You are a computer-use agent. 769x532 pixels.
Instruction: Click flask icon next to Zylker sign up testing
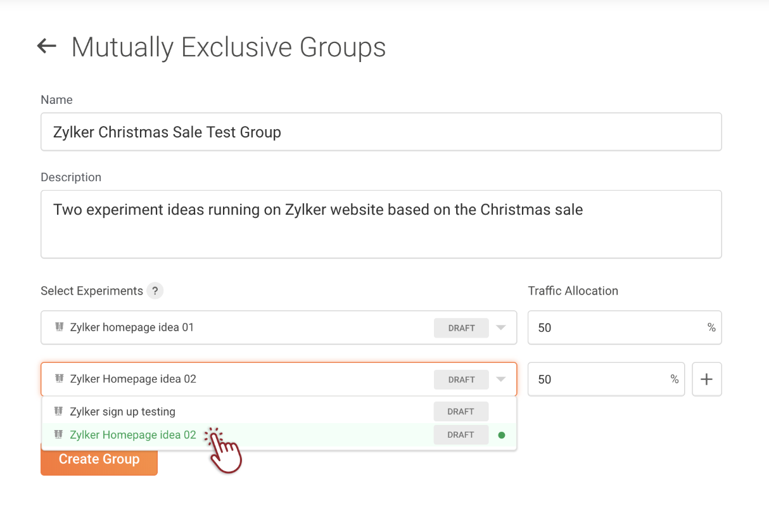60,411
